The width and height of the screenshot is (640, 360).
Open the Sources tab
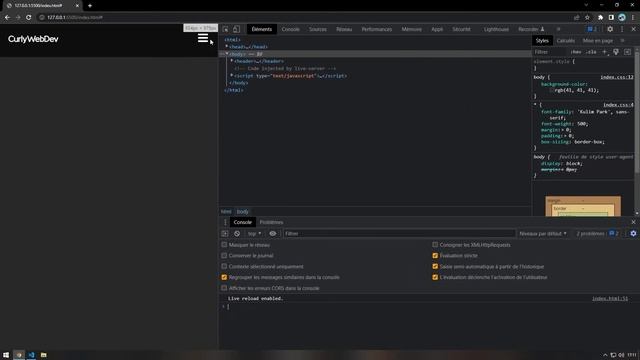point(318,29)
